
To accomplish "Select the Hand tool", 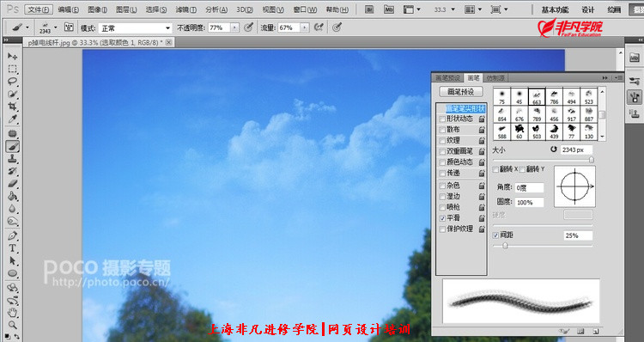I will [x=12, y=313].
